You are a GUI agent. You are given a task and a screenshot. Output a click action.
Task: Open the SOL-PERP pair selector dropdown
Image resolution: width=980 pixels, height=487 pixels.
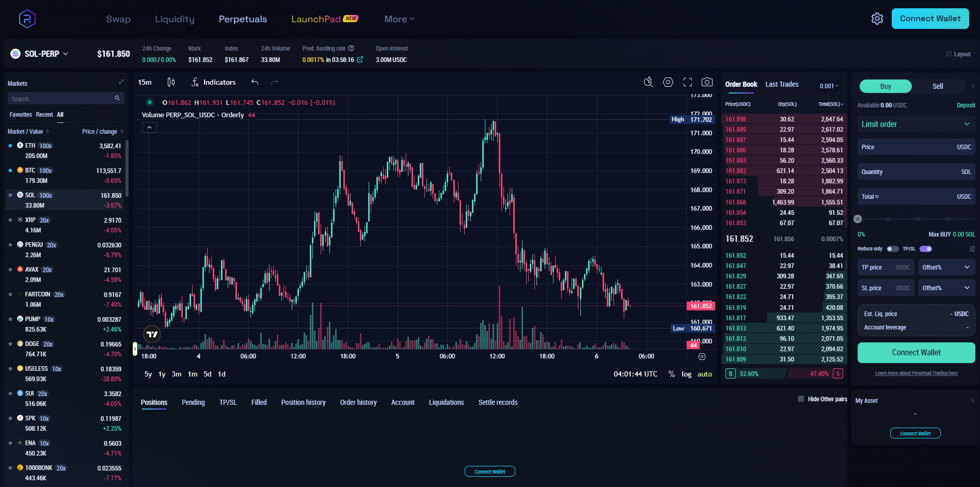pos(46,54)
